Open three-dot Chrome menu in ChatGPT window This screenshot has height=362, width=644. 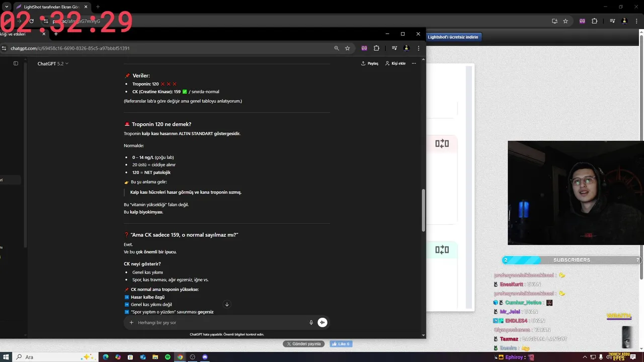(418, 48)
